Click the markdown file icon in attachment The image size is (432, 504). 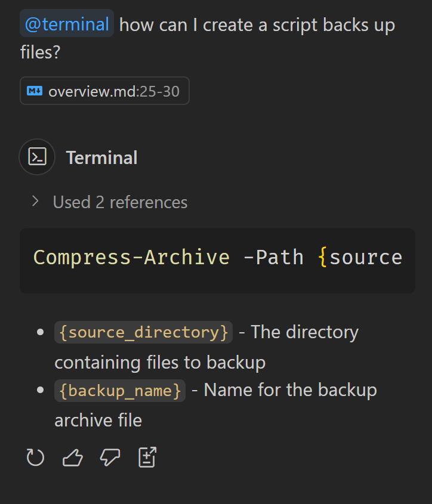(x=35, y=91)
